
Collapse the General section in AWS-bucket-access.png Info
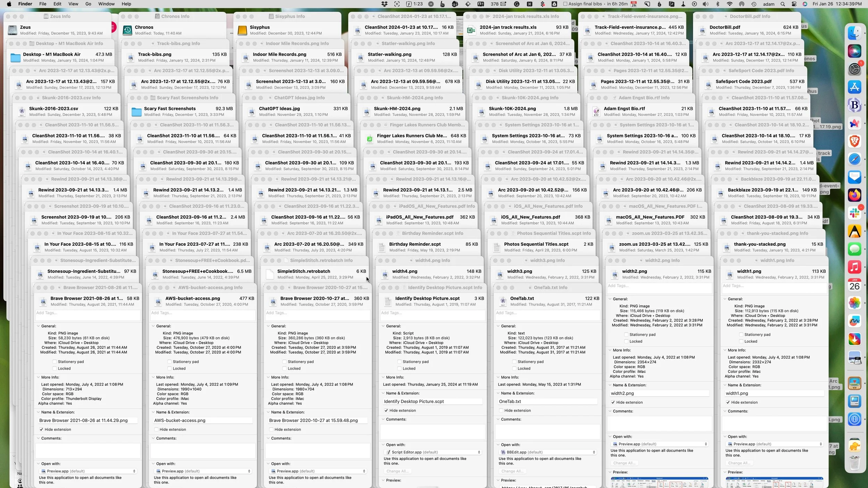(154, 326)
